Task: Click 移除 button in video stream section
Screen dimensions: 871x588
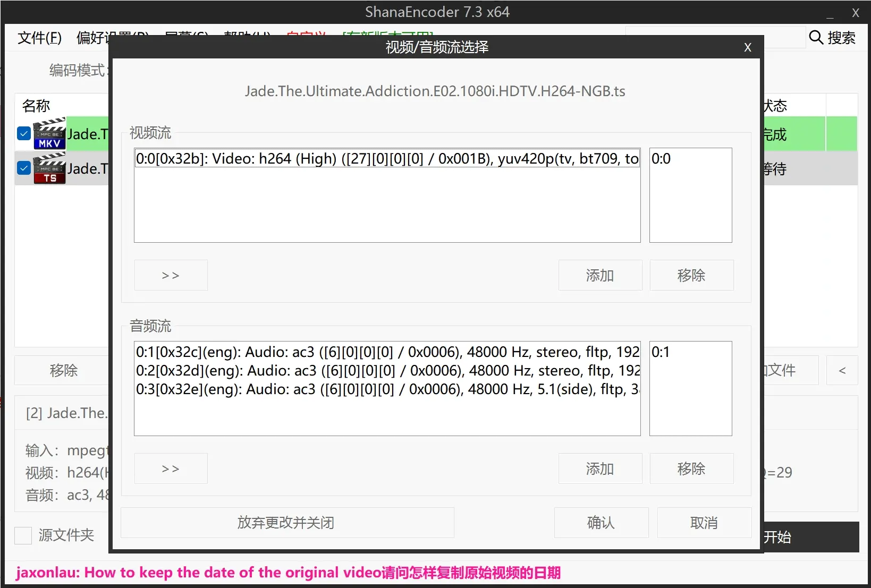Action: pos(691,275)
